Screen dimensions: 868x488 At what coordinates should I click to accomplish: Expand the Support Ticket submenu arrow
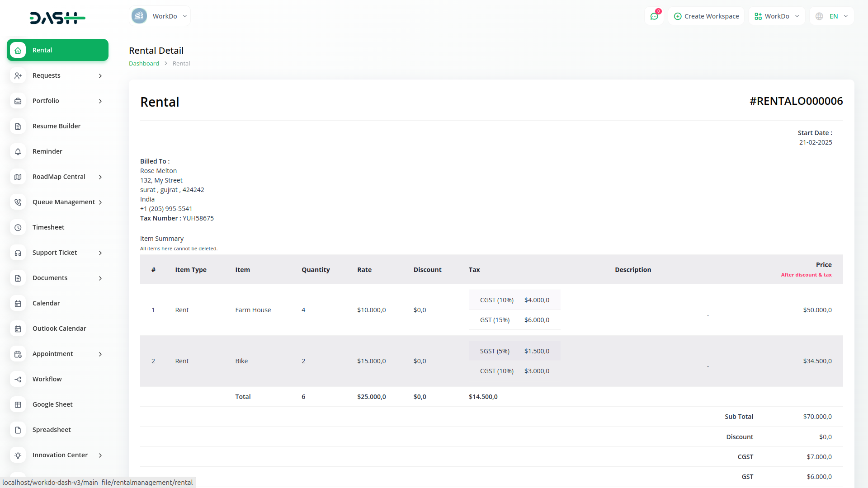coord(100,253)
